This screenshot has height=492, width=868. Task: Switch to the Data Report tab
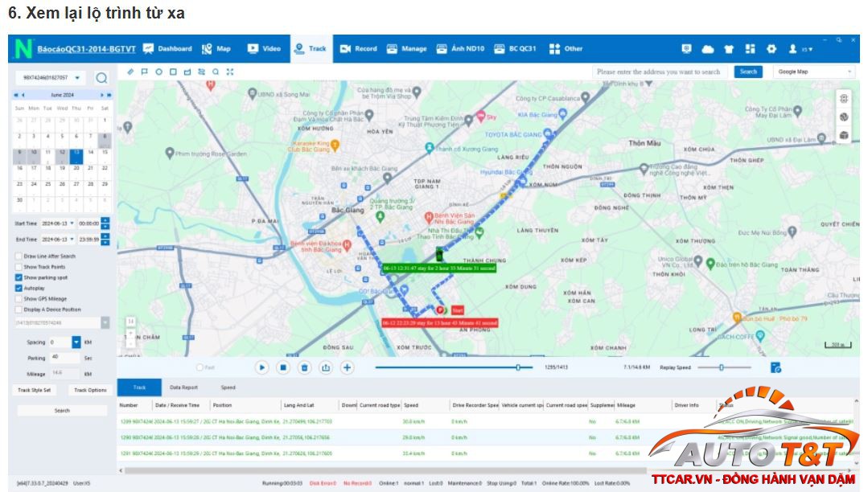[x=184, y=387]
